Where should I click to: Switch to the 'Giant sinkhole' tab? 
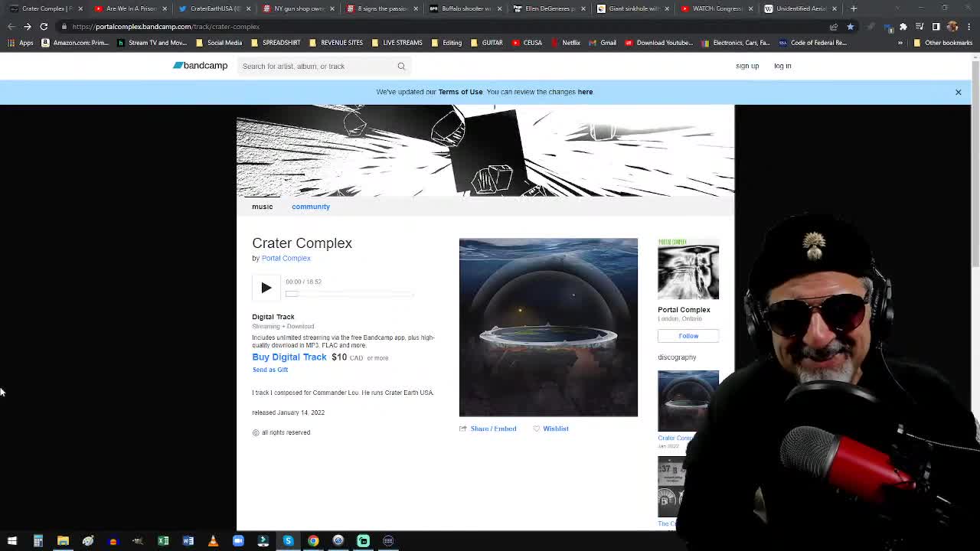pos(632,8)
